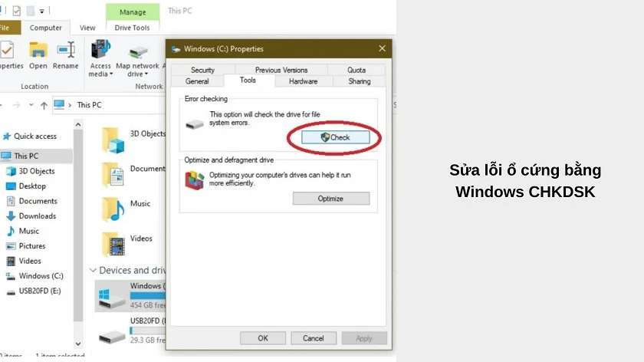Switch to the Quota tab
The image size is (644, 362).
click(356, 70)
